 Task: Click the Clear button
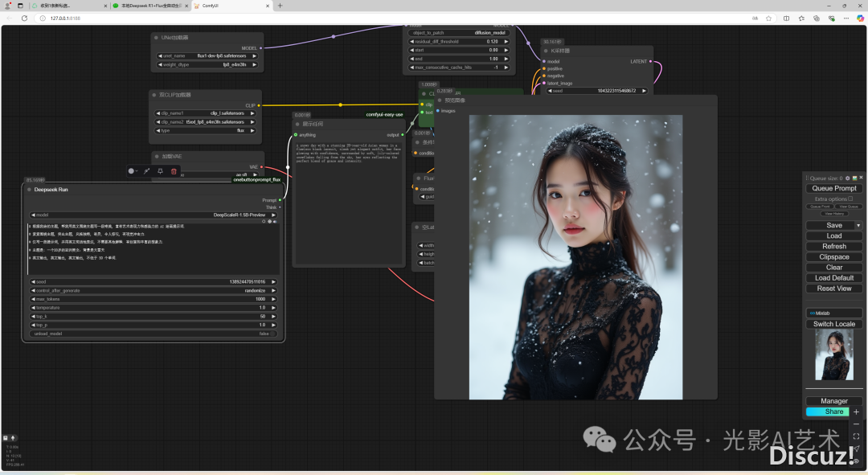click(x=833, y=268)
